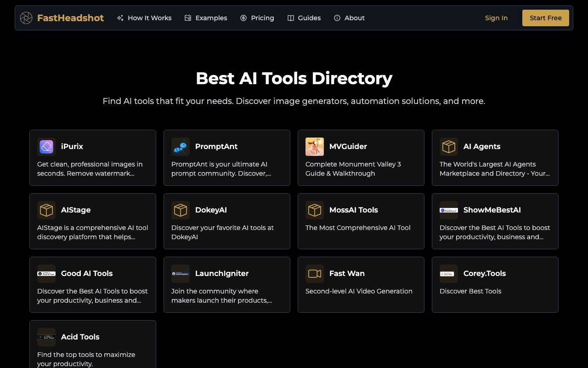The height and width of the screenshot is (368, 588).
Task: Open the PromptAnt title link
Action: coord(216,146)
